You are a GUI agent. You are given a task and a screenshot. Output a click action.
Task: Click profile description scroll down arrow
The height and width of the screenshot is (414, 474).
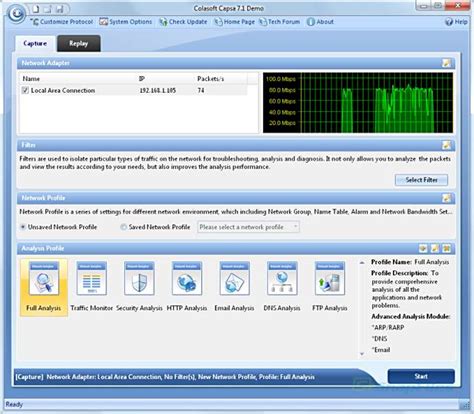(x=362, y=354)
